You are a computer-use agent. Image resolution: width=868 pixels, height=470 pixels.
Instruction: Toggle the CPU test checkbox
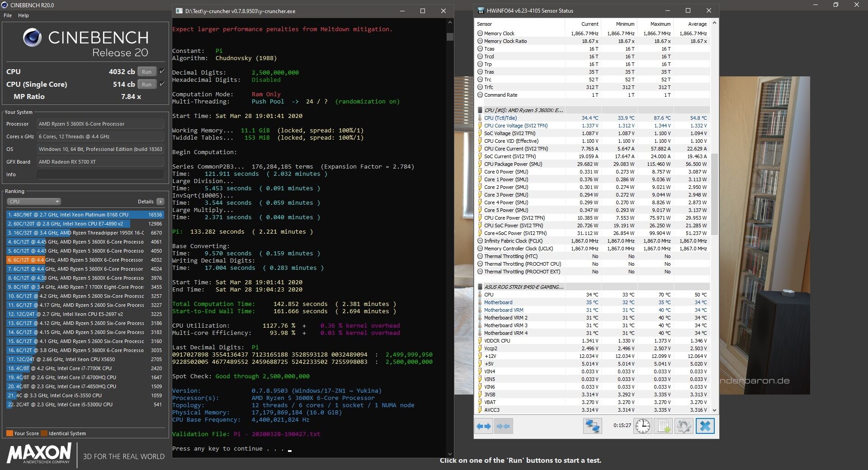(162, 71)
